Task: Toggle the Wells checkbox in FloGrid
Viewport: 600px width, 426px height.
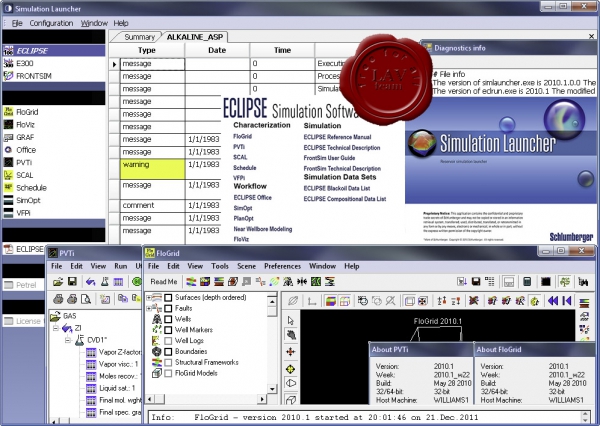Action: pyautogui.click(x=168, y=319)
